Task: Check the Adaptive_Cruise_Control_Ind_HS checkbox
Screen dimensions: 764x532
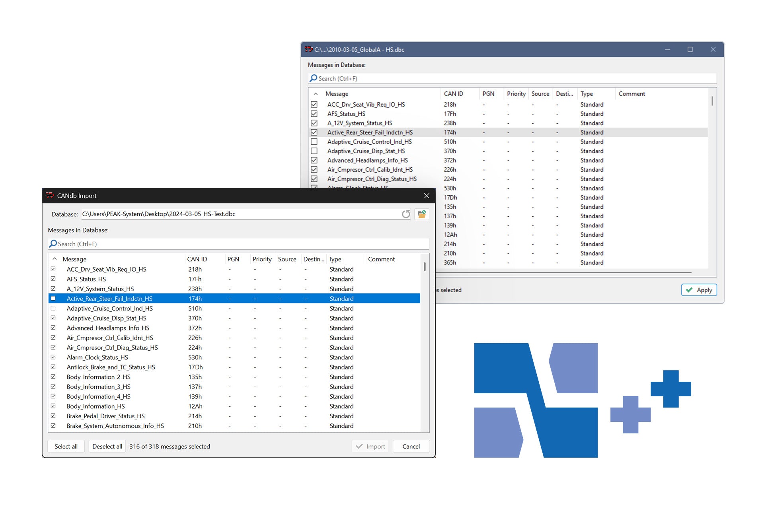Action: coord(54,308)
